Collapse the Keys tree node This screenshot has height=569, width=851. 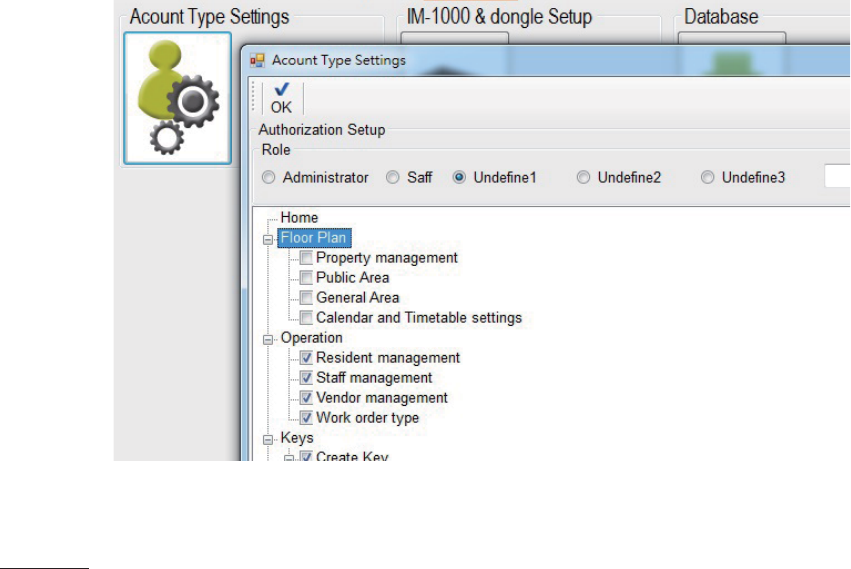tap(268, 439)
